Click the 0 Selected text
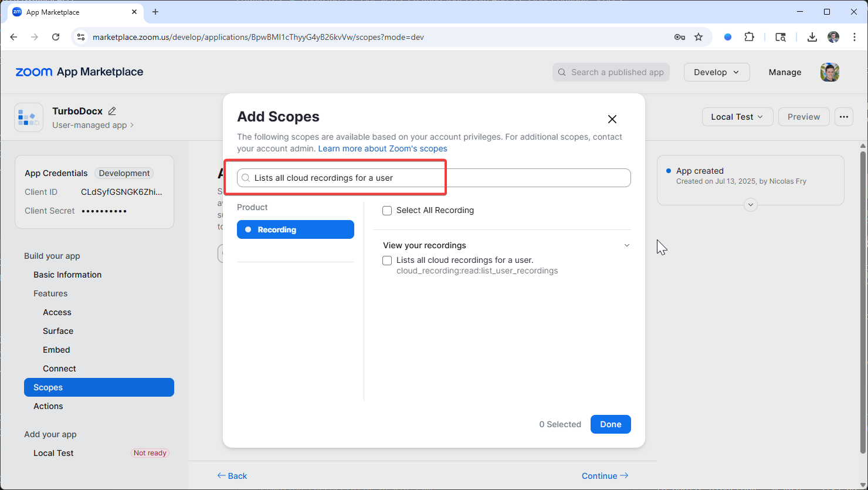868x490 pixels. (x=560, y=424)
